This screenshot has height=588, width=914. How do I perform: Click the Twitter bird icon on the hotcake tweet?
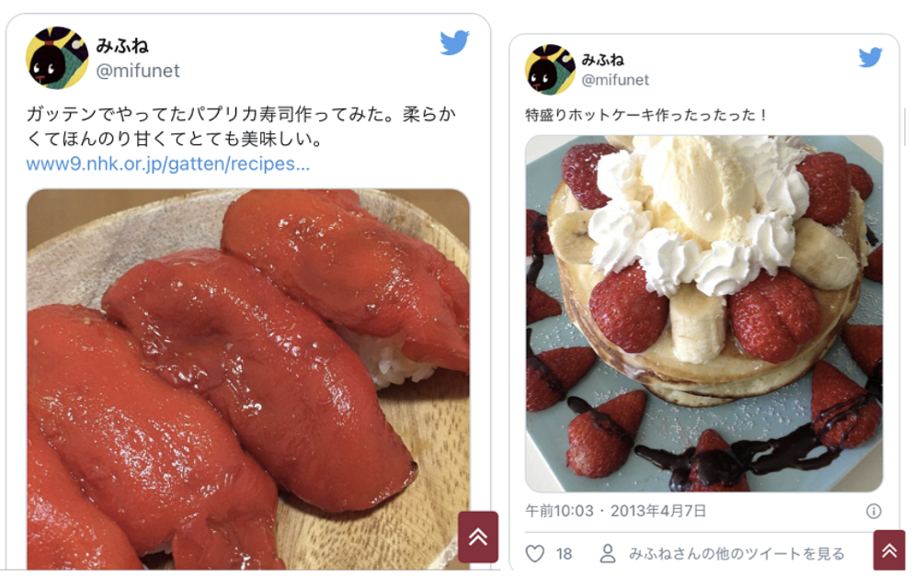tap(870, 57)
